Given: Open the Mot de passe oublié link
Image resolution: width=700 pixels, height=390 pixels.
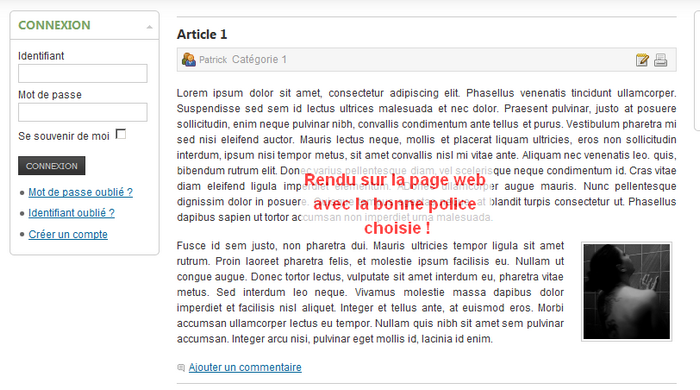Looking at the screenshot, I should pos(80,192).
